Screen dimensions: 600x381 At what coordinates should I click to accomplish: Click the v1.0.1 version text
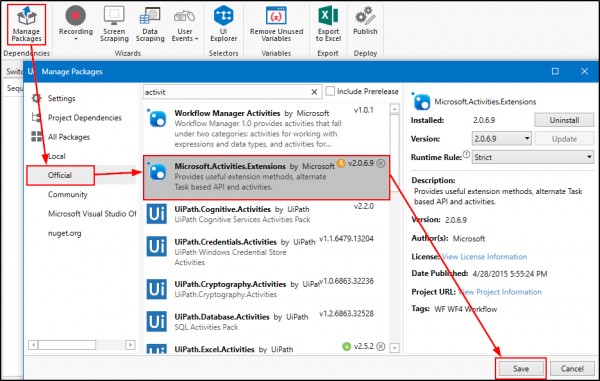pos(364,110)
